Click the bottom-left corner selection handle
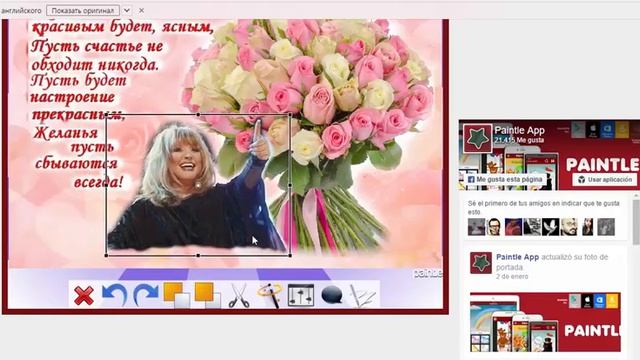 (107, 256)
